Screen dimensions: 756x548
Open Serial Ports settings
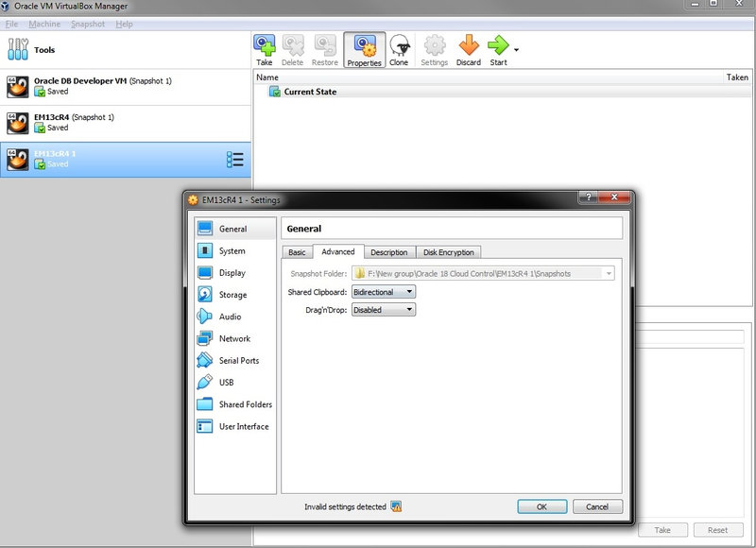pos(237,360)
